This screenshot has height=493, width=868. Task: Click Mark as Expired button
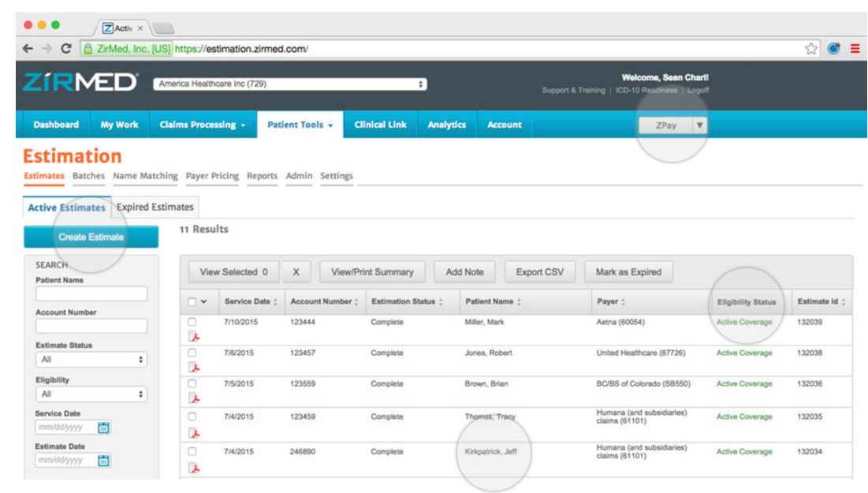628,272
